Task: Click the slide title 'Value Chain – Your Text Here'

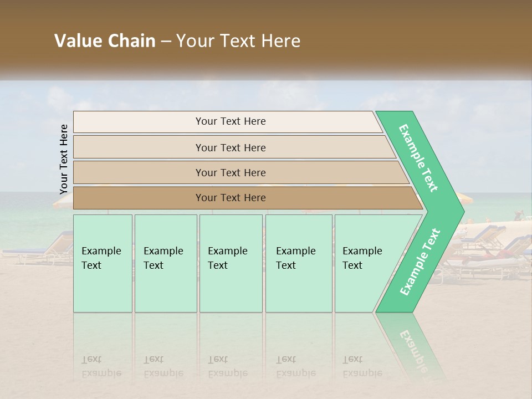Action: click(177, 40)
